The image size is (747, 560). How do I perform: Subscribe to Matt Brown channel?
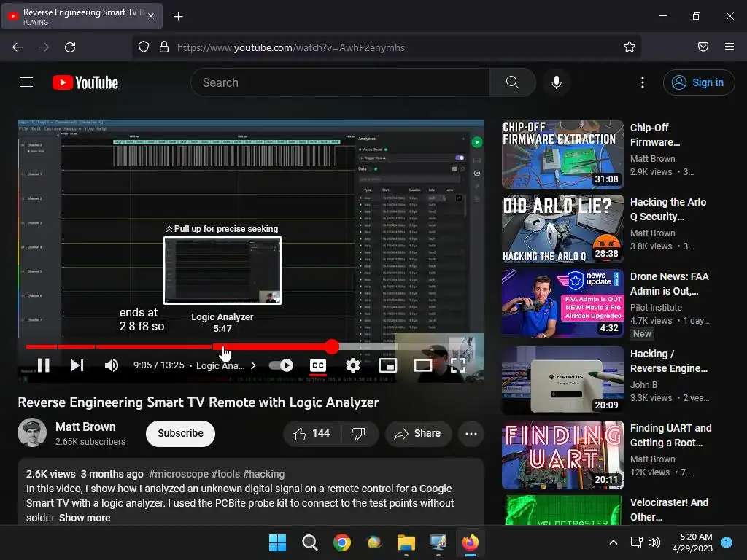click(x=181, y=433)
